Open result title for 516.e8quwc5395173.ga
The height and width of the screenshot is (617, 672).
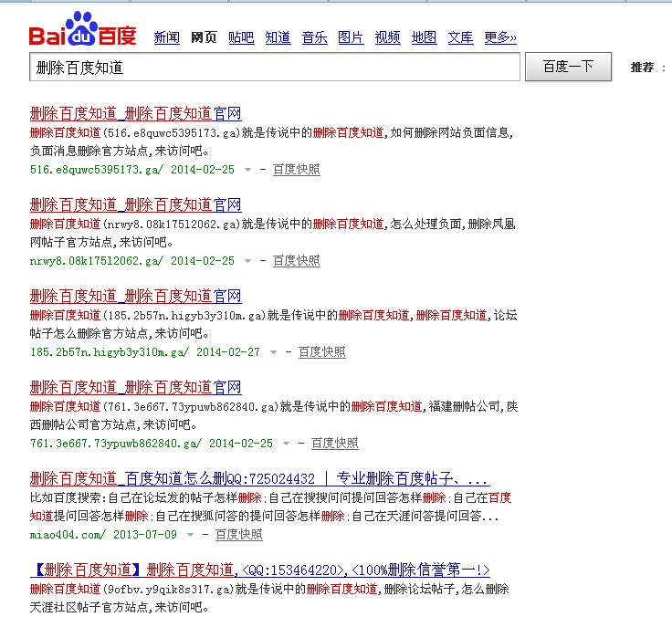tap(135, 113)
